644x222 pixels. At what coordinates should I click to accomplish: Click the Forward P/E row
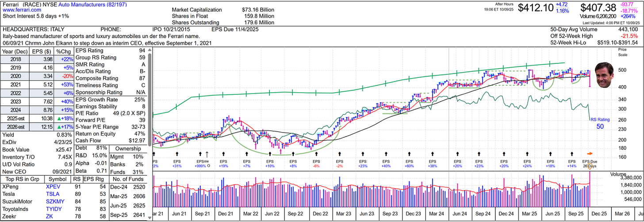coord(111,120)
